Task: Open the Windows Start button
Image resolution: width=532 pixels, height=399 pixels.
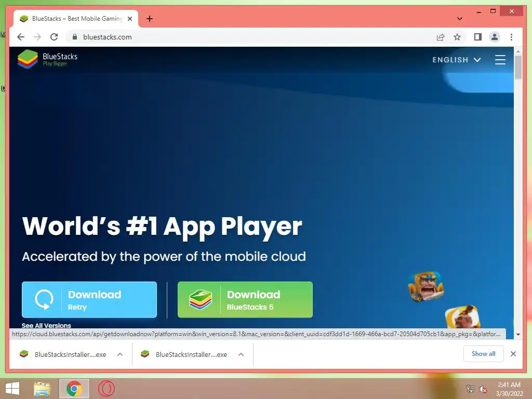Action: pyautogui.click(x=12, y=389)
